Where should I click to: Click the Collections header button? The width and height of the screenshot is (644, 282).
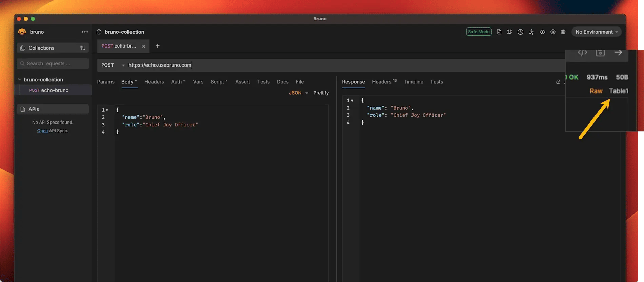click(x=53, y=48)
